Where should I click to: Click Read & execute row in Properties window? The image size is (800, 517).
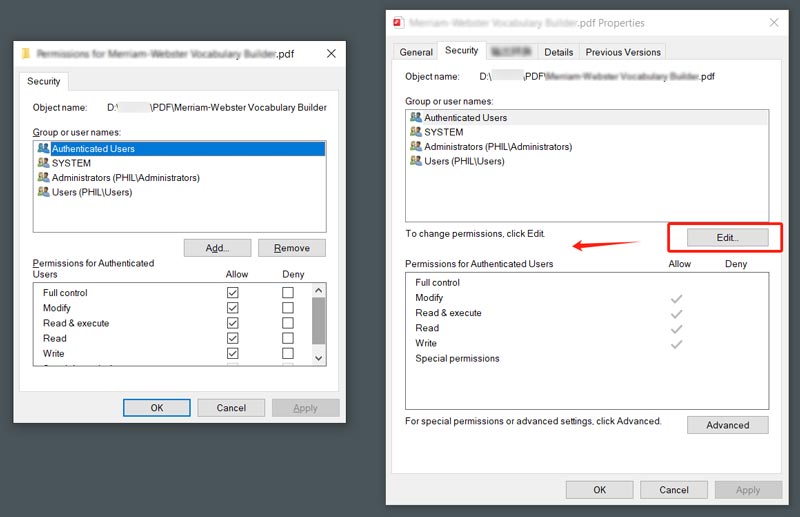[x=587, y=313]
